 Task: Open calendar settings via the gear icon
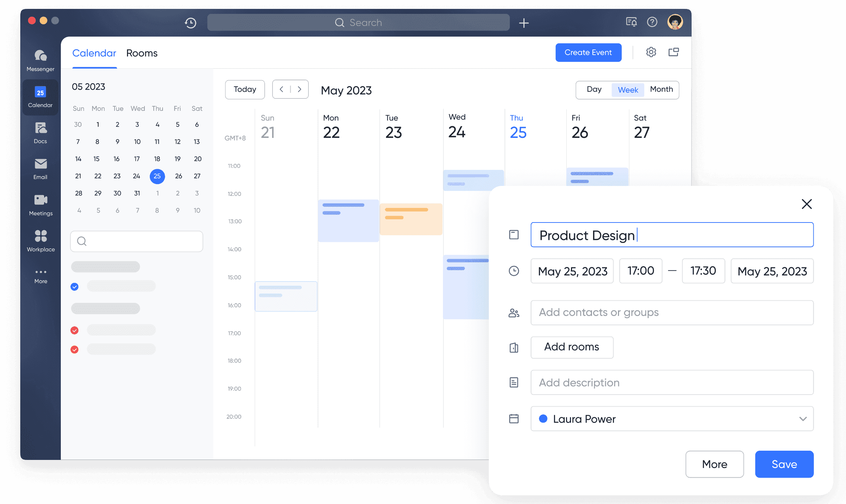(x=651, y=52)
